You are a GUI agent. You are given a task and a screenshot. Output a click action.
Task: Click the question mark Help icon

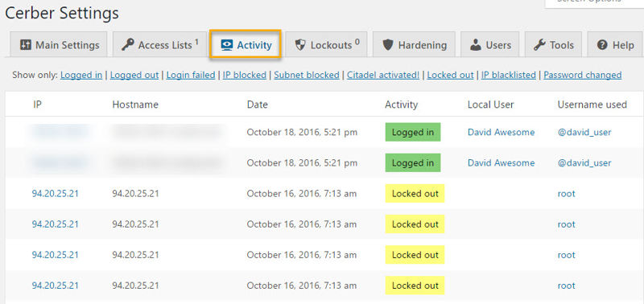click(602, 45)
